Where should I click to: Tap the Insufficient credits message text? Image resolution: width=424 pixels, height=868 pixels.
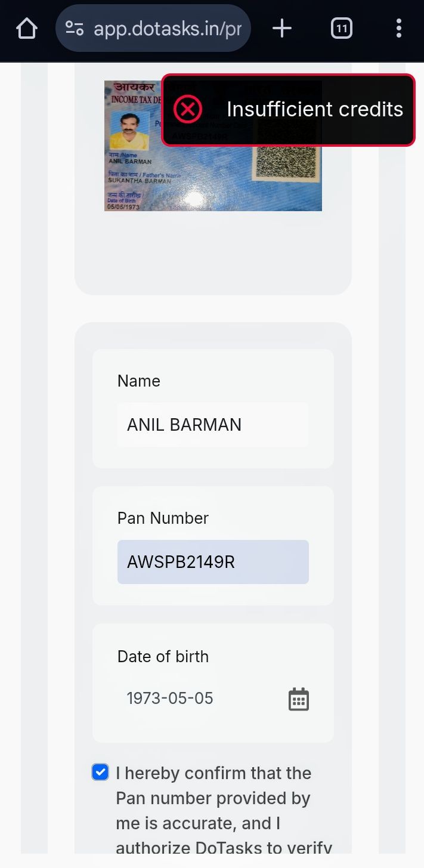(315, 110)
